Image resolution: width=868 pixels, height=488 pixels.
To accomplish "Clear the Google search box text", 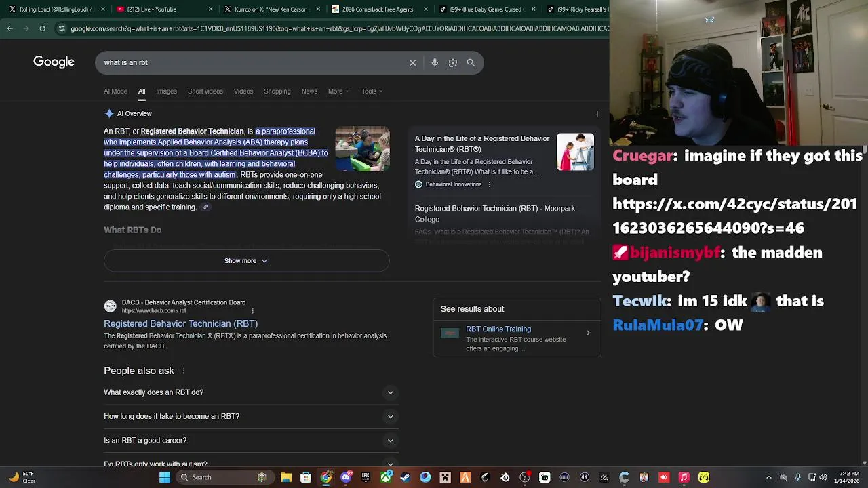I will 412,62.
